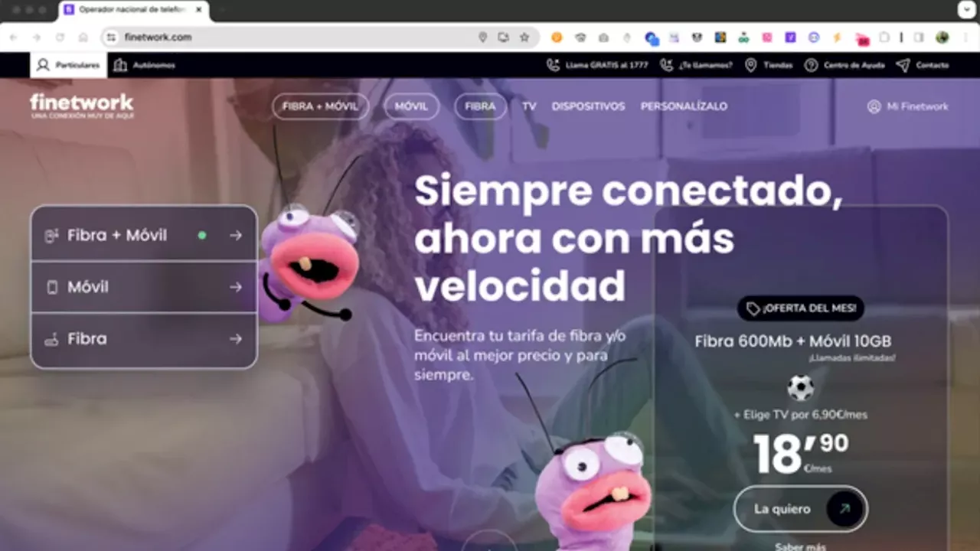This screenshot has height=551, width=980.
Task: Open the Chrome three-dot menu
Action: (966, 37)
